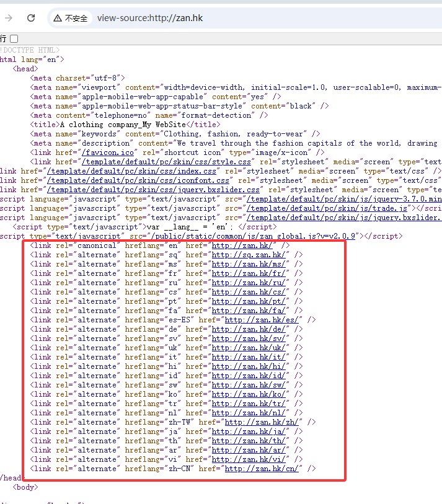Open the http://zan.hk/ar/ link
The height and width of the screenshot is (504, 442).
[x=249, y=451]
